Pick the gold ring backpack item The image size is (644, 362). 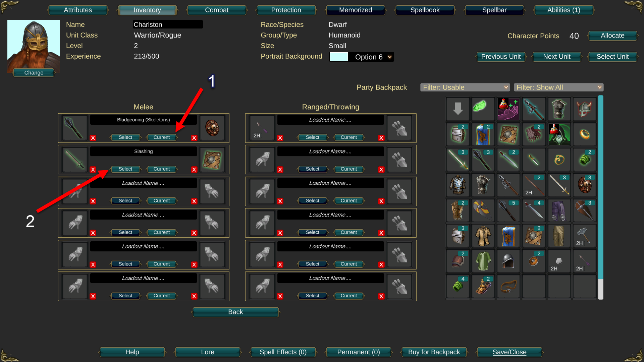point(584,134)
